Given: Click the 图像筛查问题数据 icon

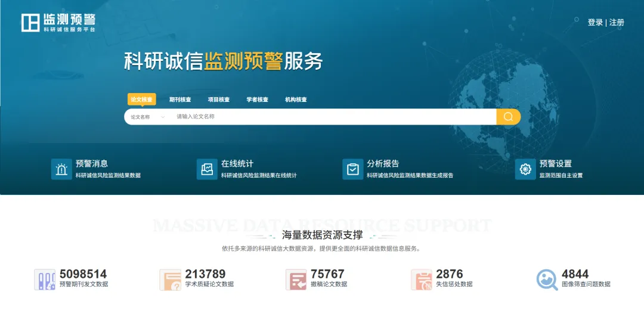Looking at the screenshot, I should [547, 280].
